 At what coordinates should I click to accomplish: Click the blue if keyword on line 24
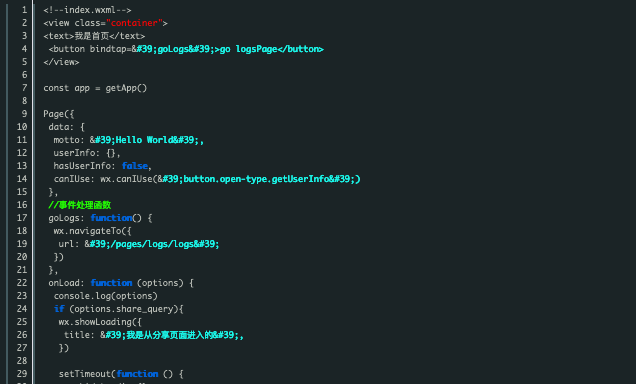click(59, 309)
